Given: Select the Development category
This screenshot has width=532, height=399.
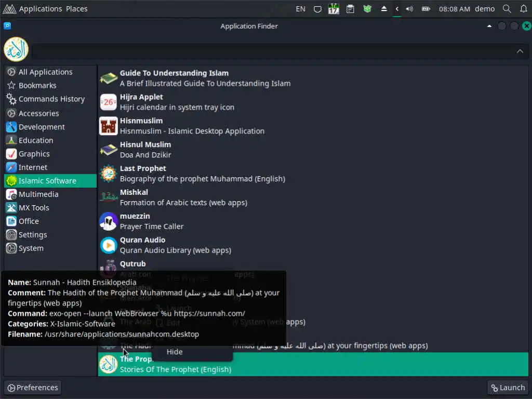Looking at the screenshot, I should point(50,127).
